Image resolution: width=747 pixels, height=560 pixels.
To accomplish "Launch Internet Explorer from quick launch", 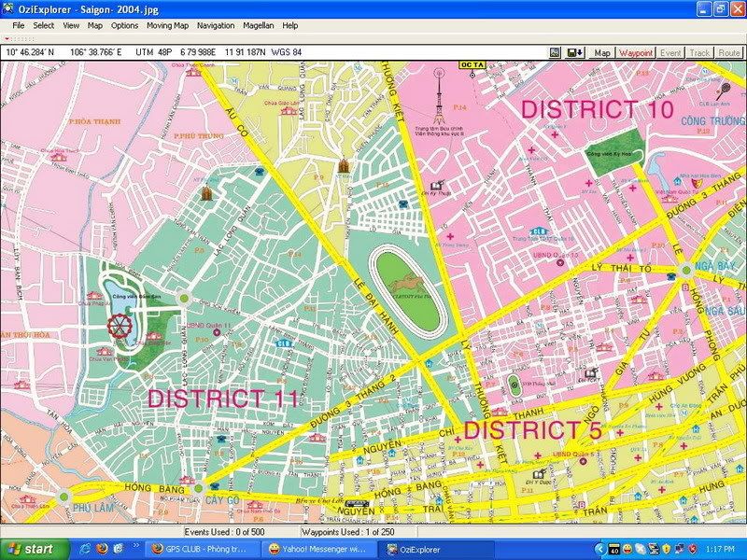I will 86,549.
